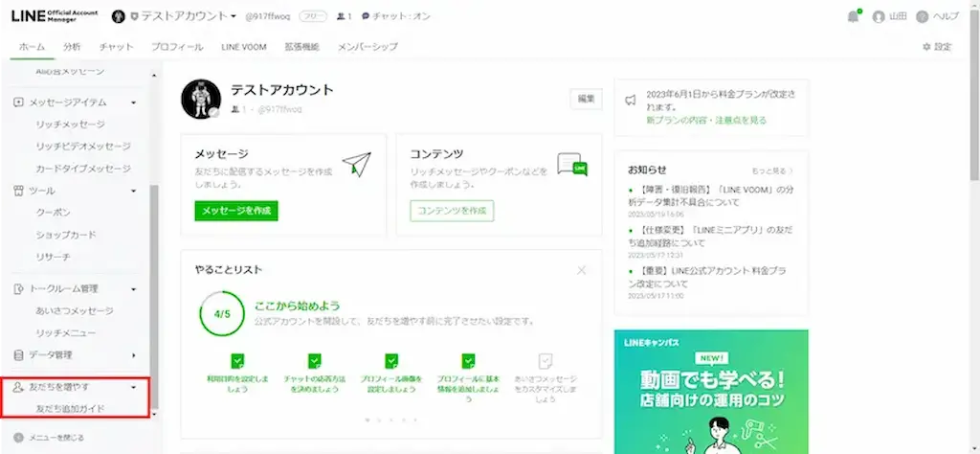Click the green メッセージを作成 button

pos(236,211)
